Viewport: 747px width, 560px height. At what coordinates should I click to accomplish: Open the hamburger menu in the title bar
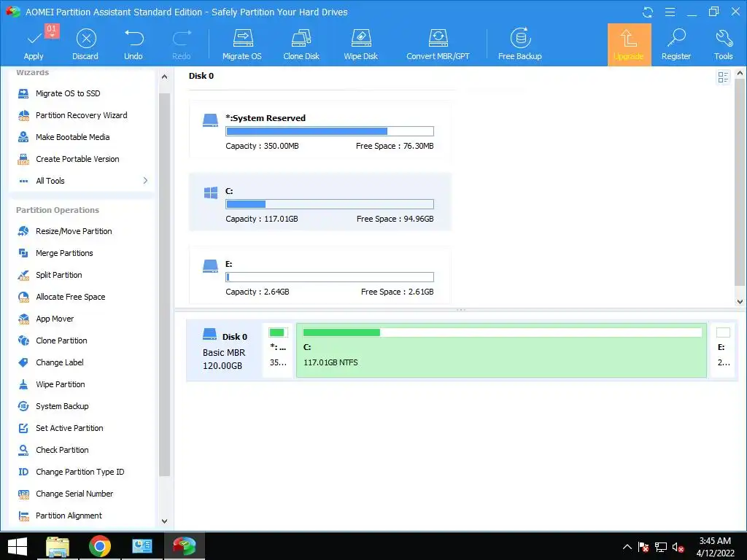(670, 12)
